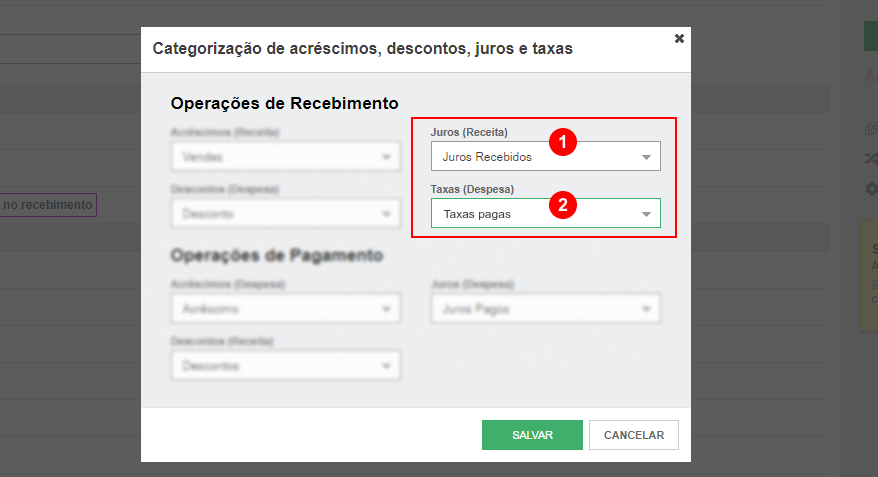878x477 pixels.
Task: Click the dialog title 'Categorização de acréscimos'
Action: tap(363, 49)
